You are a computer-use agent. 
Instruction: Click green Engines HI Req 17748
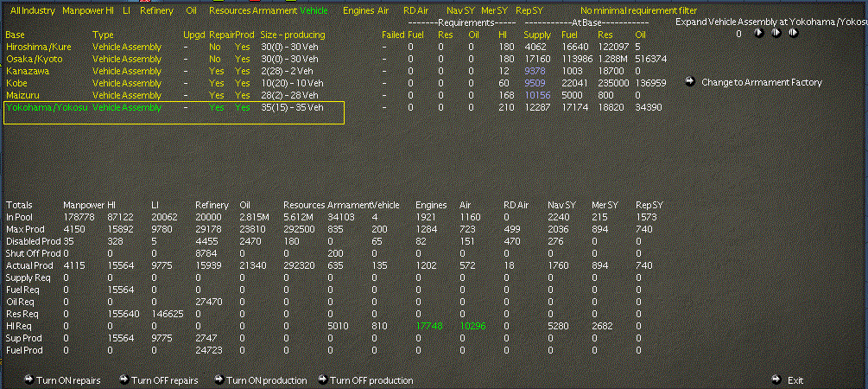429,327
